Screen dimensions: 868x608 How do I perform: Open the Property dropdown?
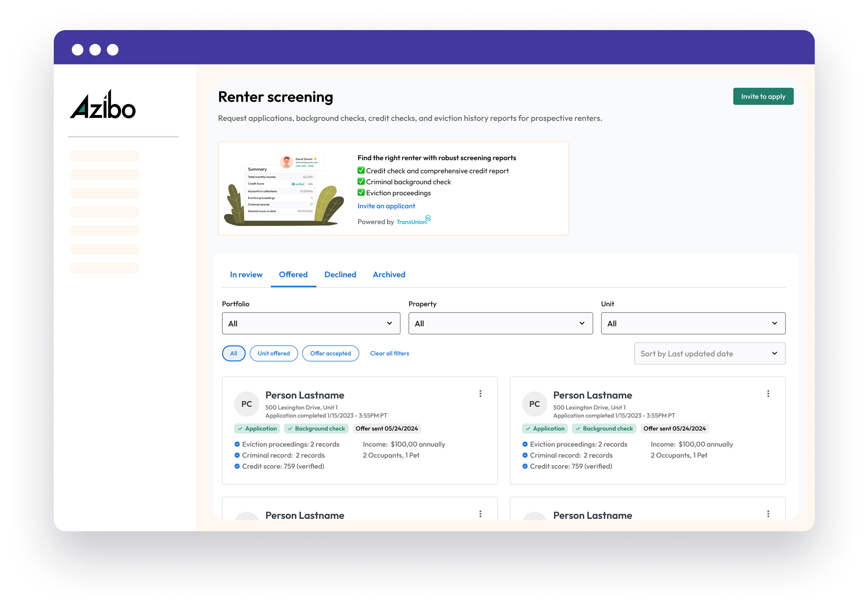tap(500, 324)
